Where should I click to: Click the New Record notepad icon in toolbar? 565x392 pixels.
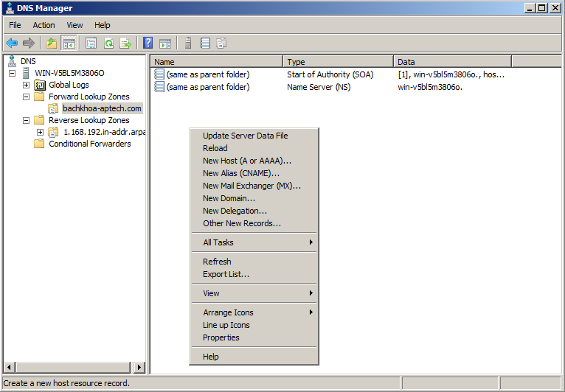205,43
